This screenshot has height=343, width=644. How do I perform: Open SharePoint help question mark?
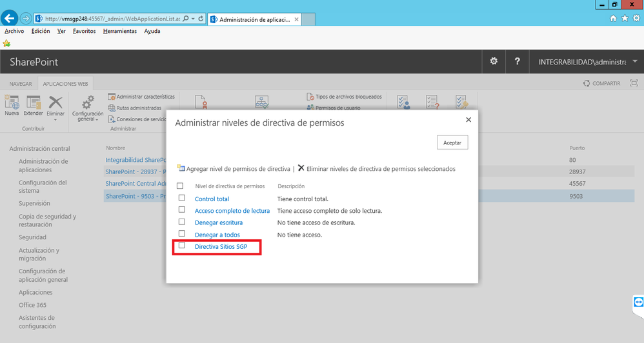(517, 61)
